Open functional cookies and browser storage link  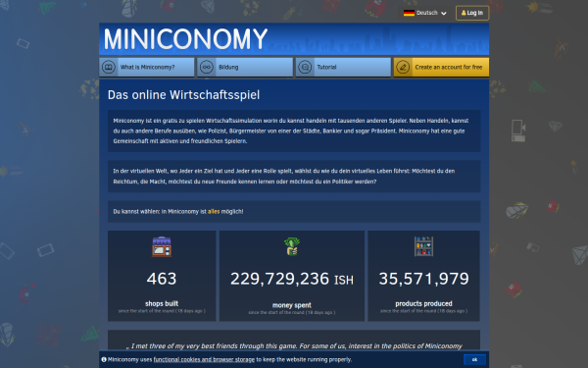[x=204, y=359]
